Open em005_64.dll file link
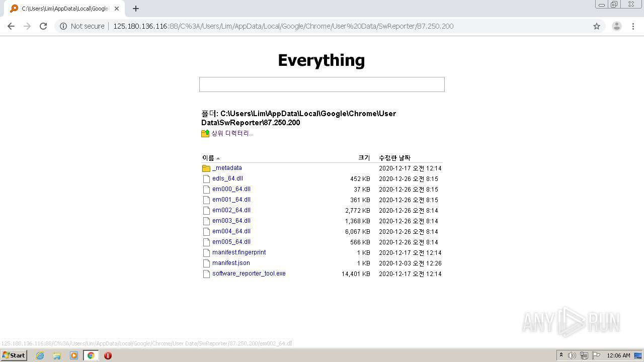Screen dimensions: 644x362 (231, 242)
